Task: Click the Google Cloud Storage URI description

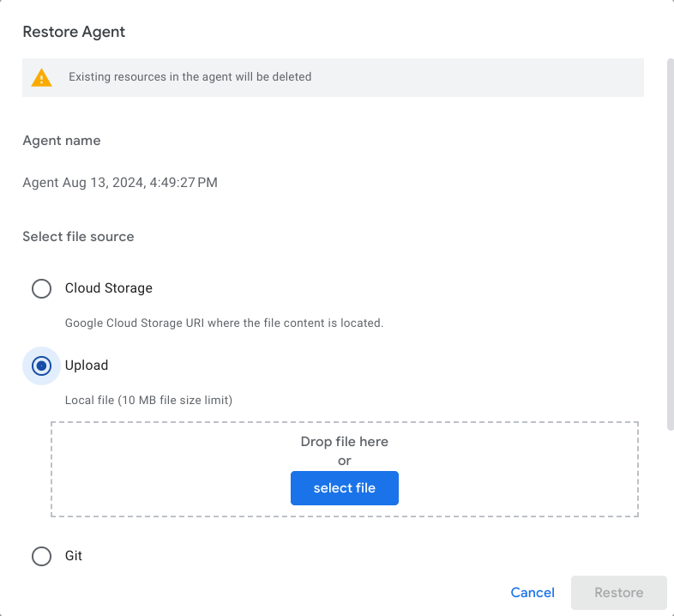Action: pos(224,323)
